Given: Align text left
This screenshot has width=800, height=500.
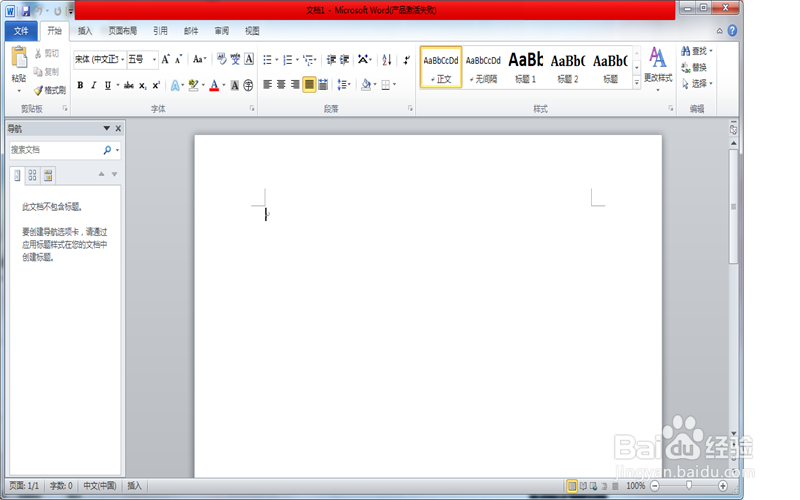Looking at the screenshot, I should tap(267, 84).
